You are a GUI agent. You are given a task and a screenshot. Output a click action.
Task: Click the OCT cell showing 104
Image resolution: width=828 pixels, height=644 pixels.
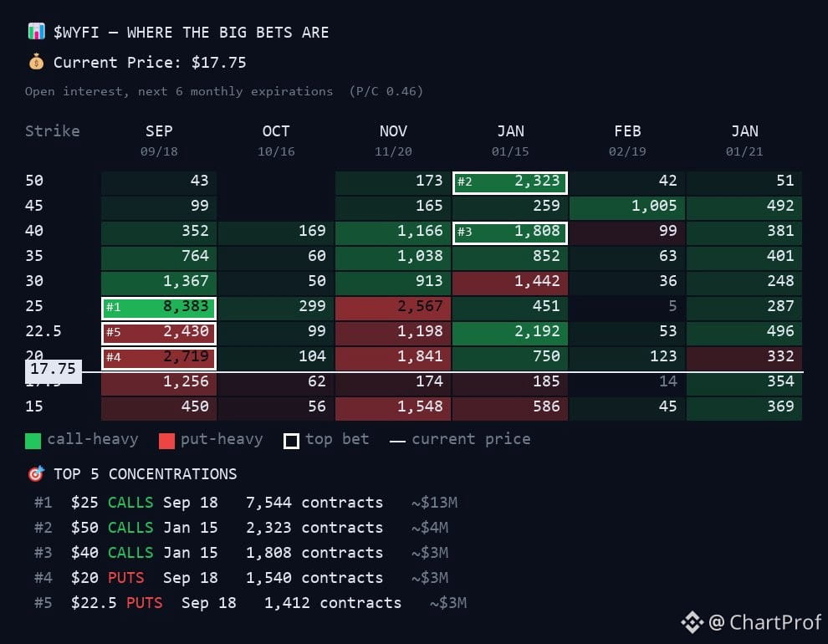tap(276, 357)
